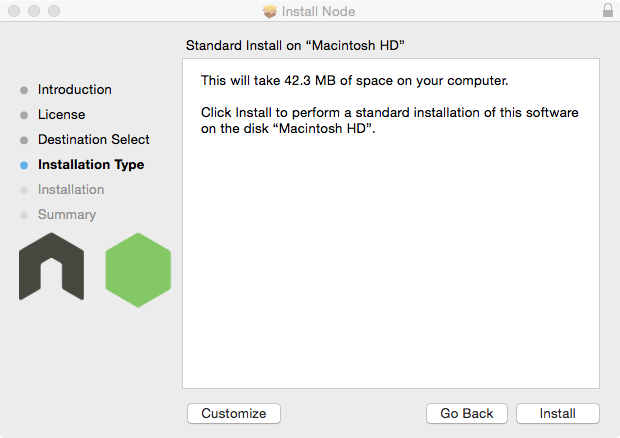Click the lock icon in title bar
Viewport: 620px width, 438px height.
coord(608,11)
